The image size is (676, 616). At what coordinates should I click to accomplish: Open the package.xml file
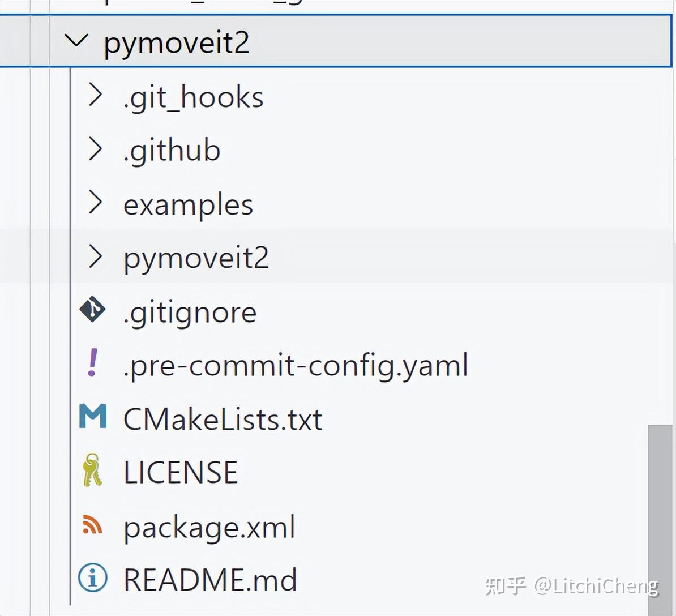(x=209, y=527)
